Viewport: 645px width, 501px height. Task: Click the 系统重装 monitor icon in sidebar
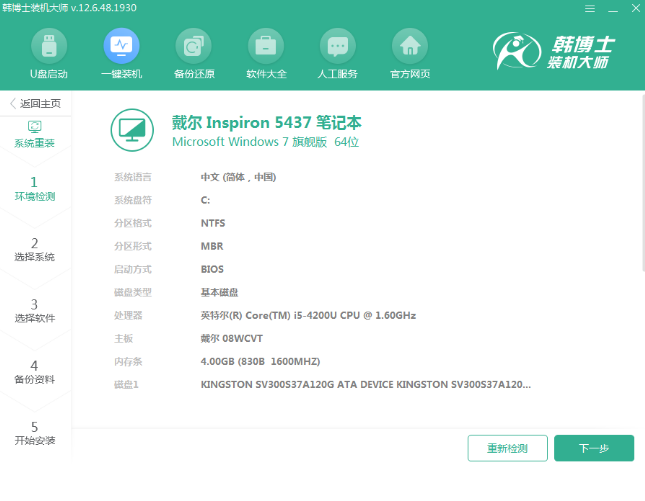(x=35, y=127)
